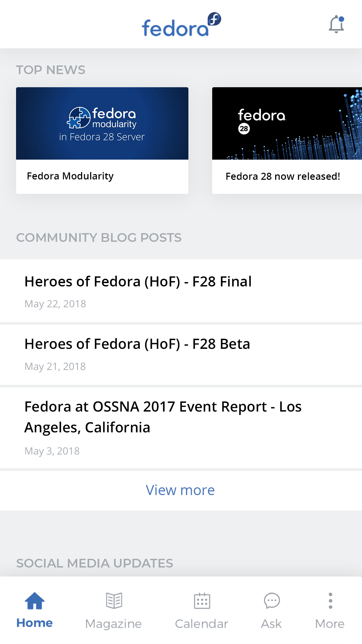
Task: Tap the Calendar grid icon
Action: pos(202,600)
